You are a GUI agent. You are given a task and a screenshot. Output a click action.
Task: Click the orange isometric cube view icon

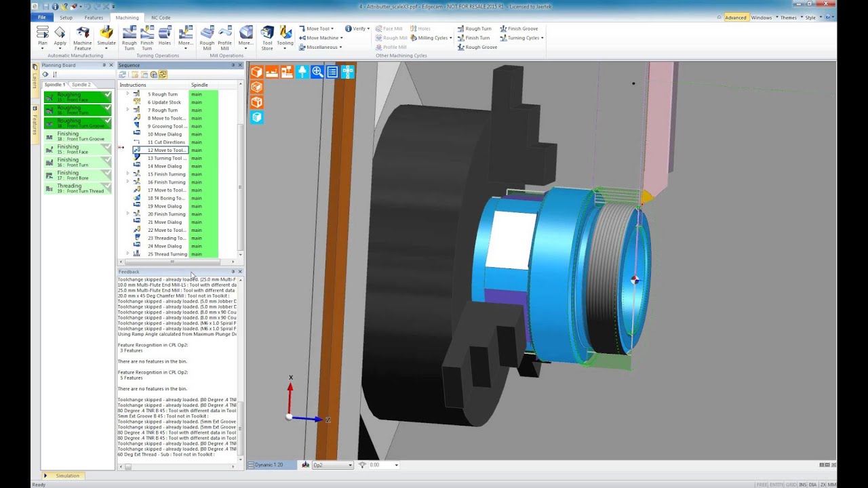click(256, 72)
